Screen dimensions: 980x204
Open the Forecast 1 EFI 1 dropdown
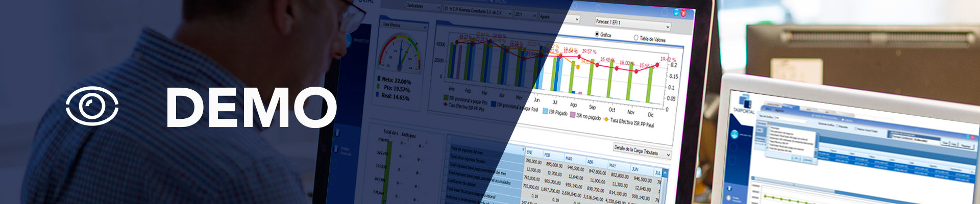tap(632, 24)
